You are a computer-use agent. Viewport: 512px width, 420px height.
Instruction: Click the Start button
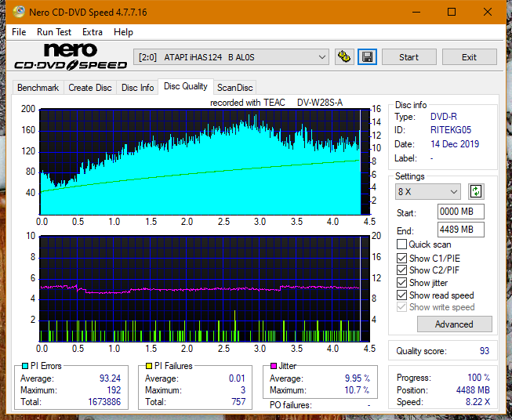tap(409, 57)
